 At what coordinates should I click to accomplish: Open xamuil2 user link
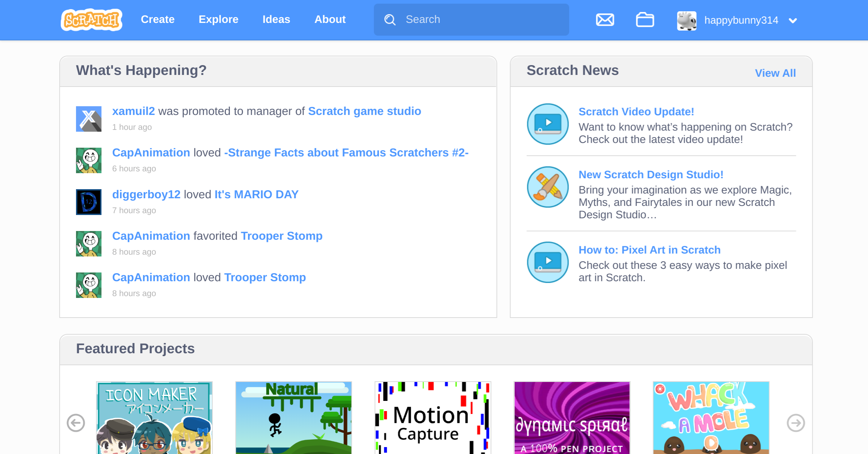[134, 111]
